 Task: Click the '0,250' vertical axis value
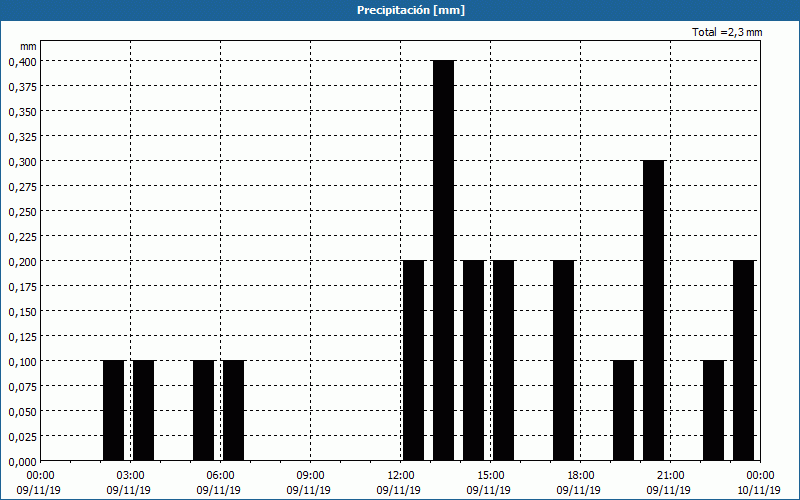point(23,212)
